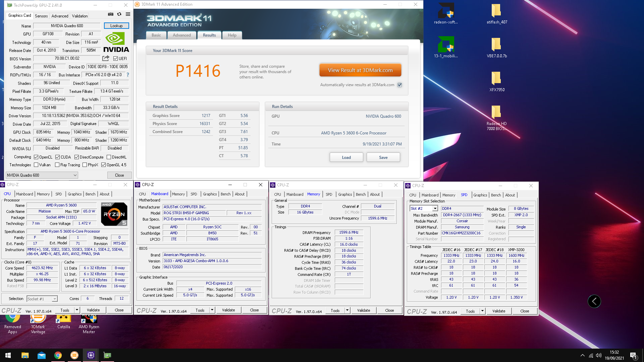
Task: Open the Advanced tab in GPU-Z
Action: tap(60, 16)
